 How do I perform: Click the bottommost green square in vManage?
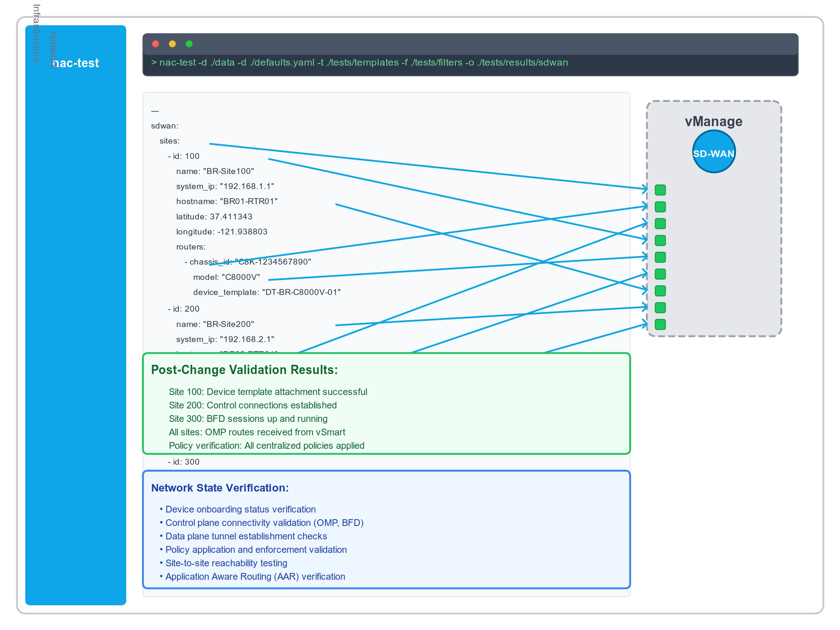(660, 324)
